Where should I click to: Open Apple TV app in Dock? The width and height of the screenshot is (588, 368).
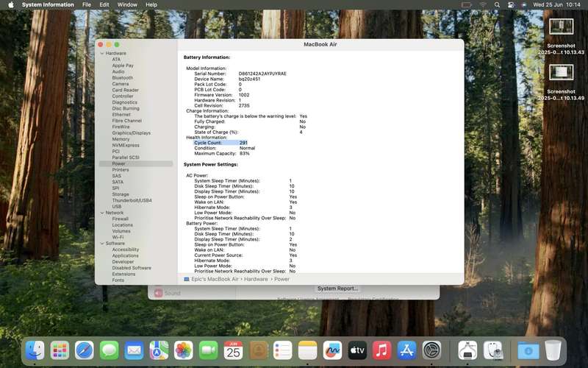pyautogui.click(x=357, y=350)
